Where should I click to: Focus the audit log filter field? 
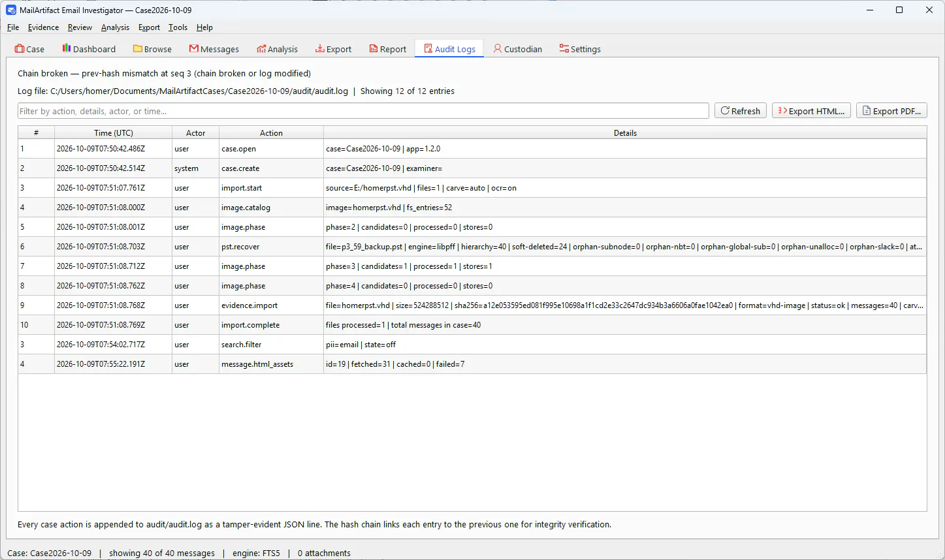[363, 111]
